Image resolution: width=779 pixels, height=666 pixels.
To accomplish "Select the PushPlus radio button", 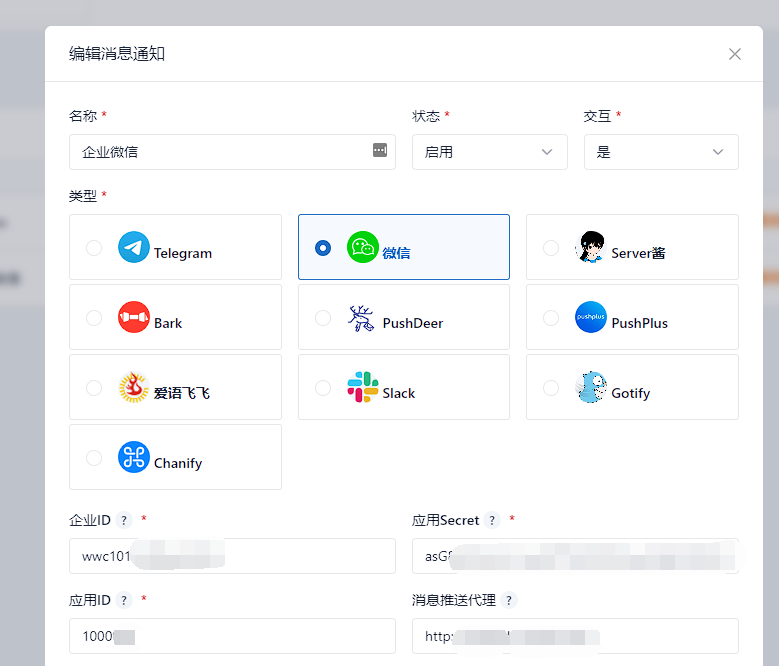I will 551,317.
